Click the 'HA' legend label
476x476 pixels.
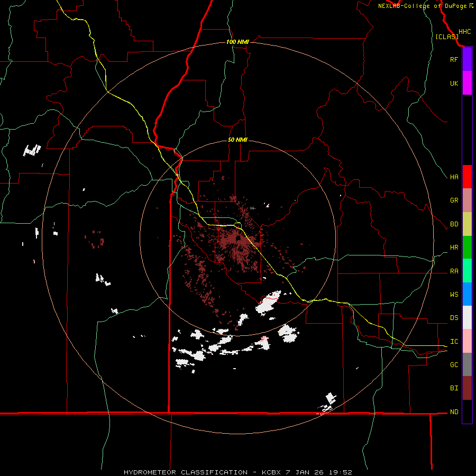click(x=454, y=177)
